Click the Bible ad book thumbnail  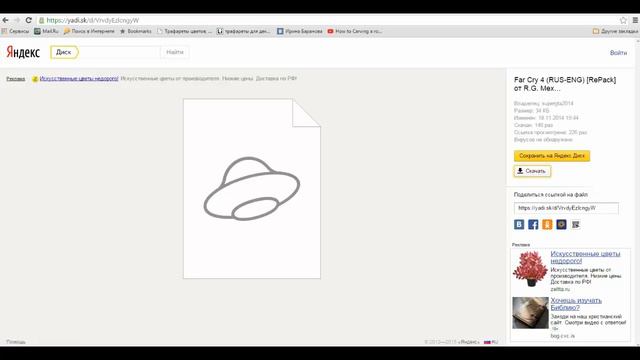pyautogui.click(x=530, y=313)
